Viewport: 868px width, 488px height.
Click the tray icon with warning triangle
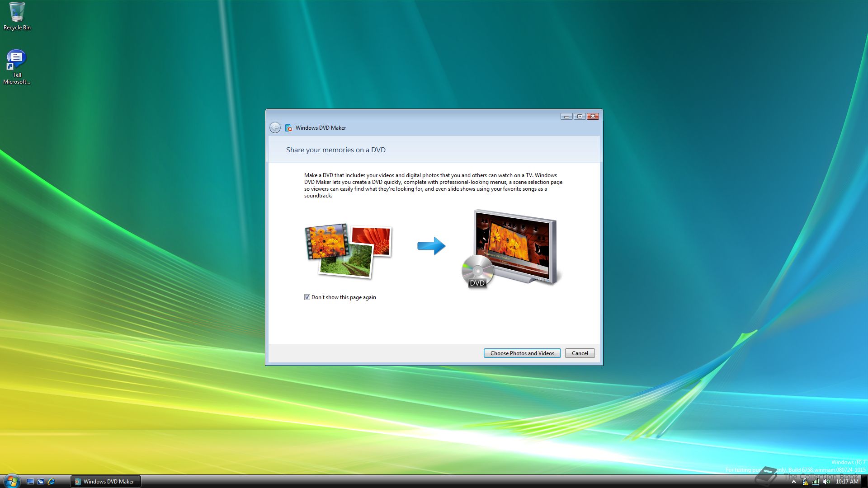pos(805,482)
